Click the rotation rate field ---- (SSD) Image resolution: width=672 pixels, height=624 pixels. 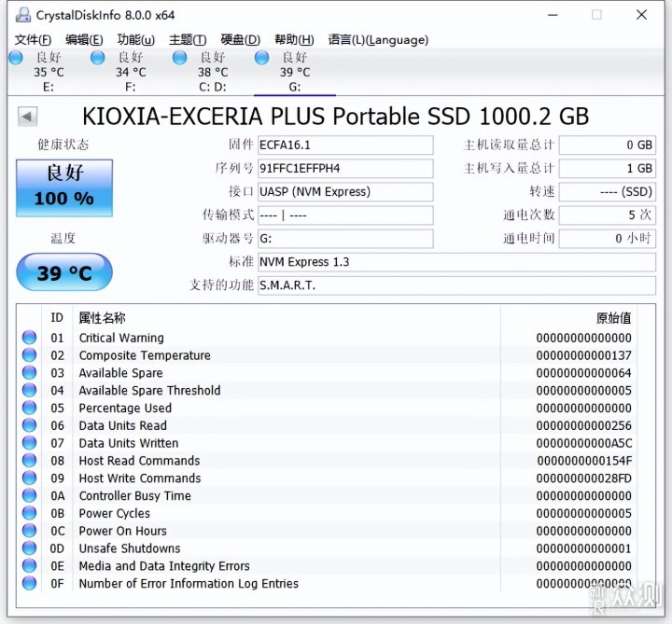pyautogui.click(x=608, y=191)
